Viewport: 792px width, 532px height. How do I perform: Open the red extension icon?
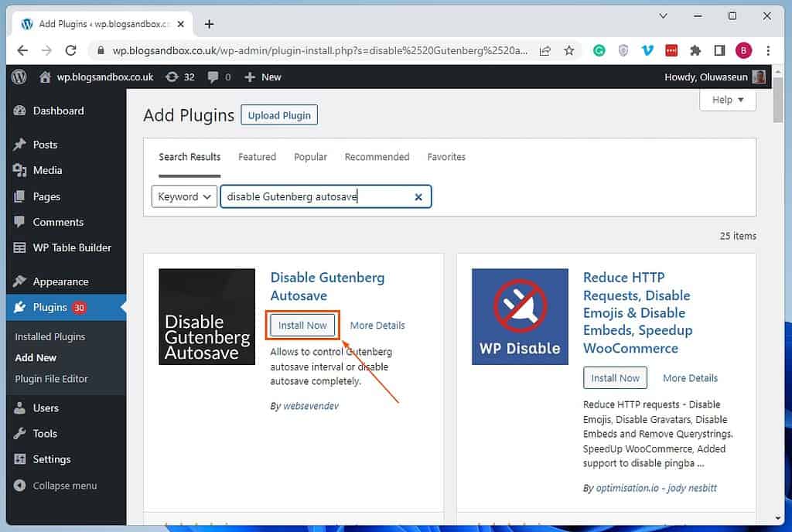(671, 50)
